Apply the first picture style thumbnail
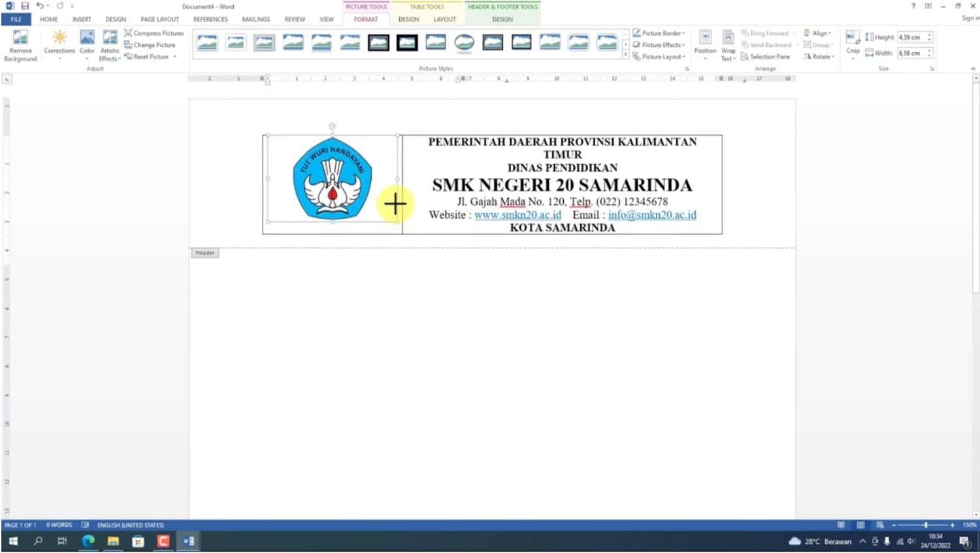 (x=207, y=43)
